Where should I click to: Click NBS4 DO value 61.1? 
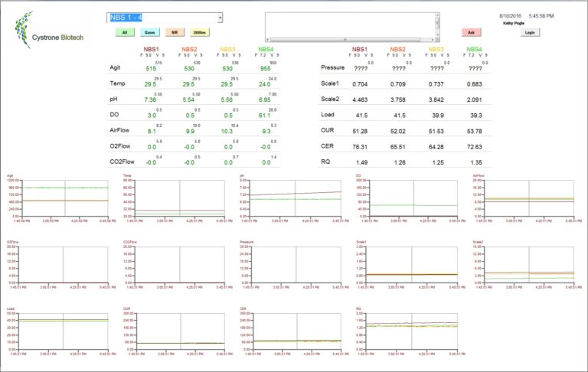pos(265,116)
